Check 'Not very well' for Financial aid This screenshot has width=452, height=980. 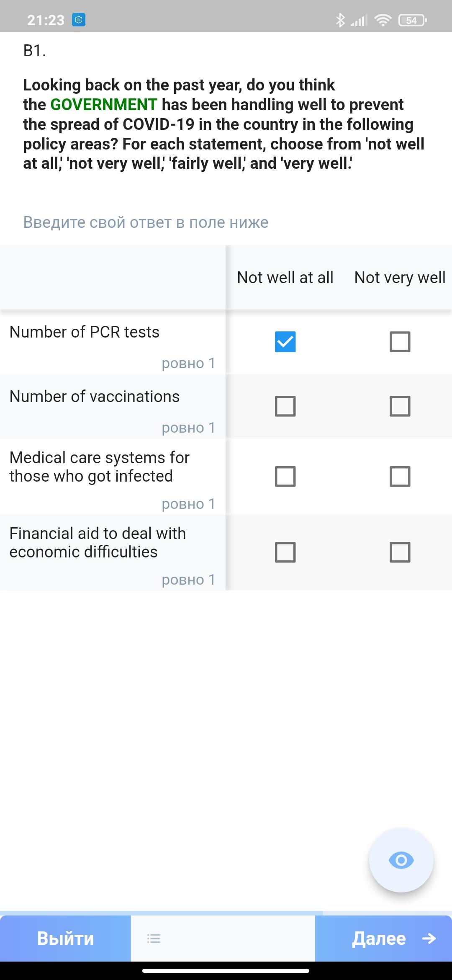click(400, 552)
